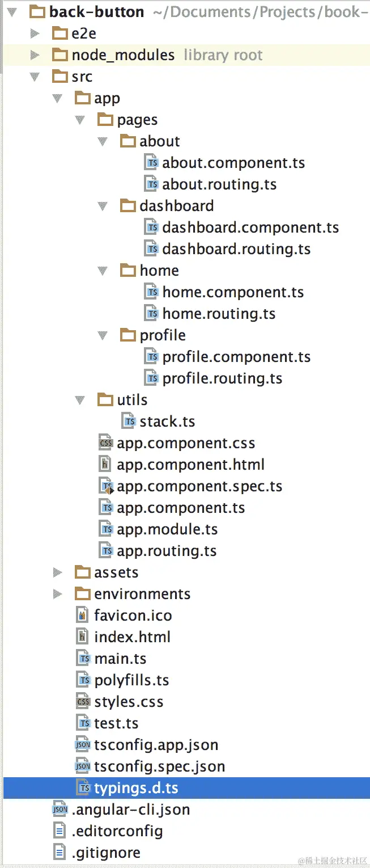Click the folder icon for node_modules

point(60,55)
